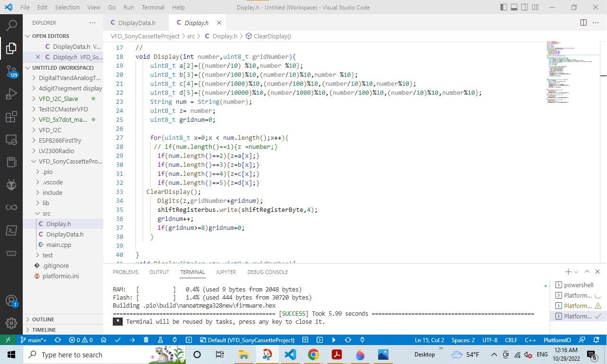The width and height of the screenshot is (607, 364).
Task: Open the Search view in activity bar
Action: [11, 25]
